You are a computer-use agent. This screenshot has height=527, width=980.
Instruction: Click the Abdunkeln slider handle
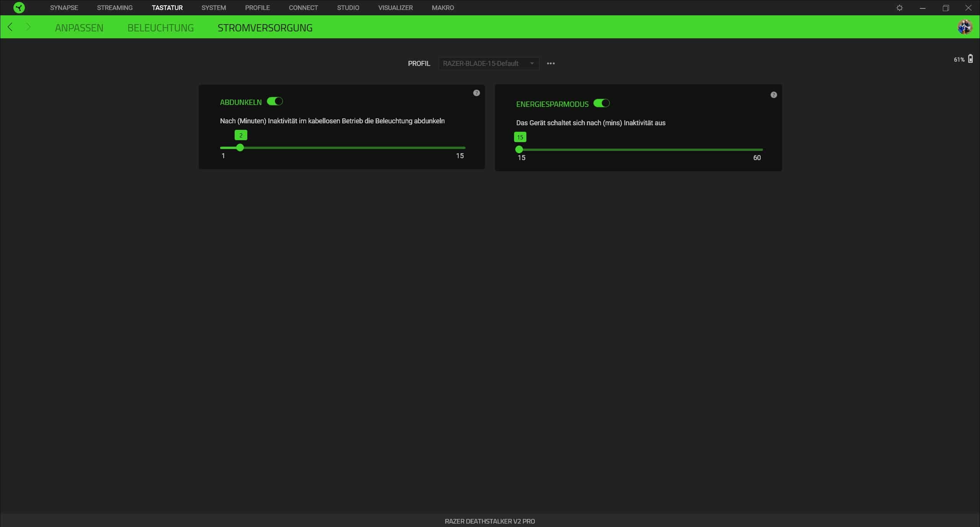pos(240,147)
